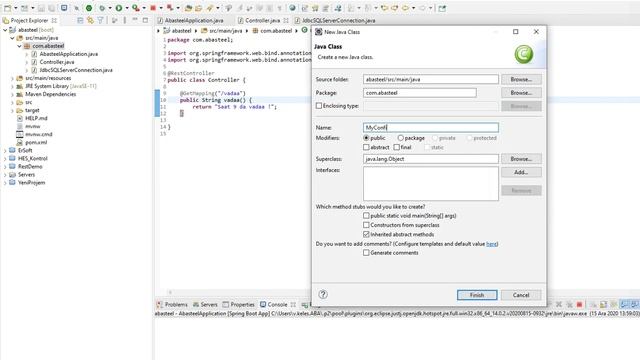
Task: Click the Package field with com.abasteel
Action: (x=420, y=93)
